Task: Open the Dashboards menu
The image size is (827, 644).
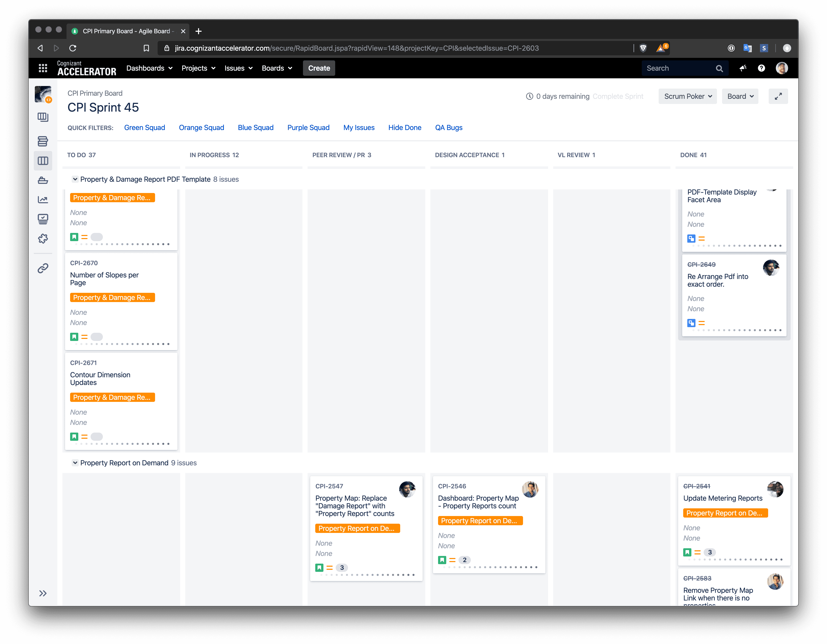Action: (149, 68)
